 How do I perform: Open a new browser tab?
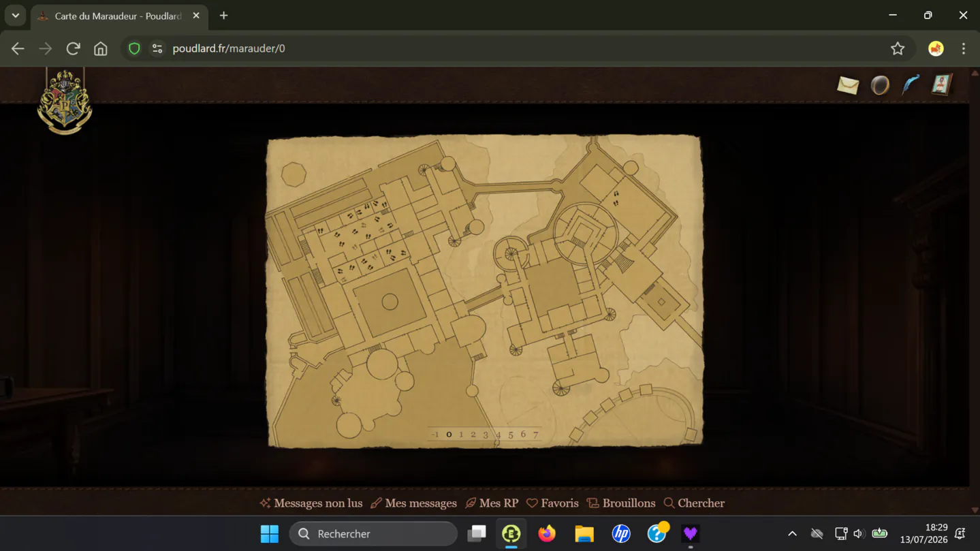(x=223, y=16)
